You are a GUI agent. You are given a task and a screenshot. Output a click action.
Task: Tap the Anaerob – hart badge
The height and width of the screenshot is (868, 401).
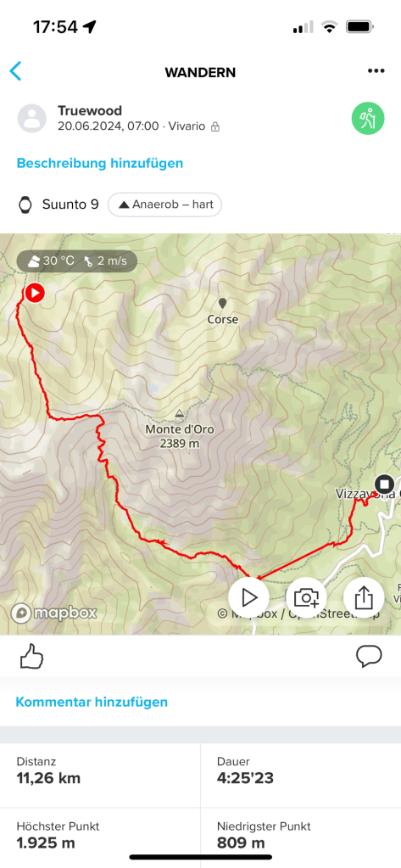164,204
